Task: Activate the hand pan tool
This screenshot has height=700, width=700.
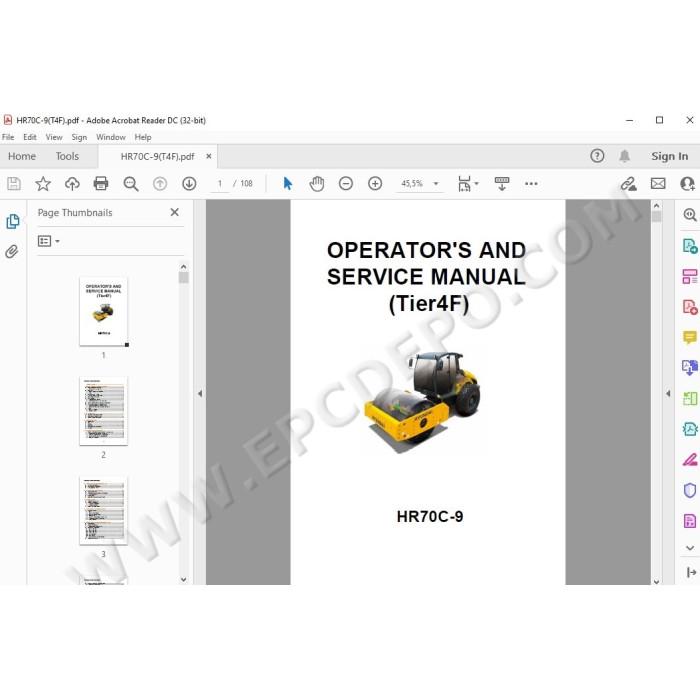Action: pos(317,183)
